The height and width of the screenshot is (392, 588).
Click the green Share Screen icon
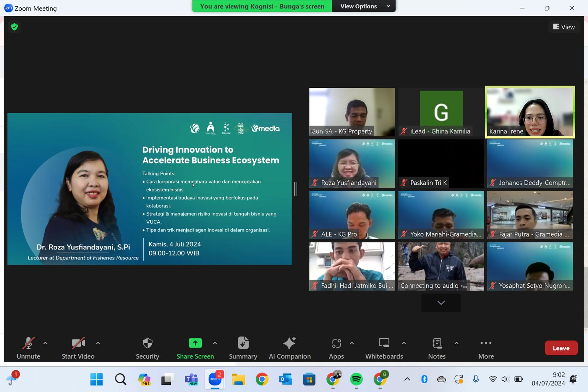[195, 343]
